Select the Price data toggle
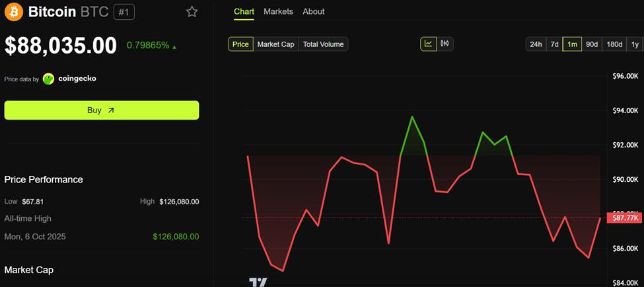This screenshot has height=287, width=644. coord(240,44)
